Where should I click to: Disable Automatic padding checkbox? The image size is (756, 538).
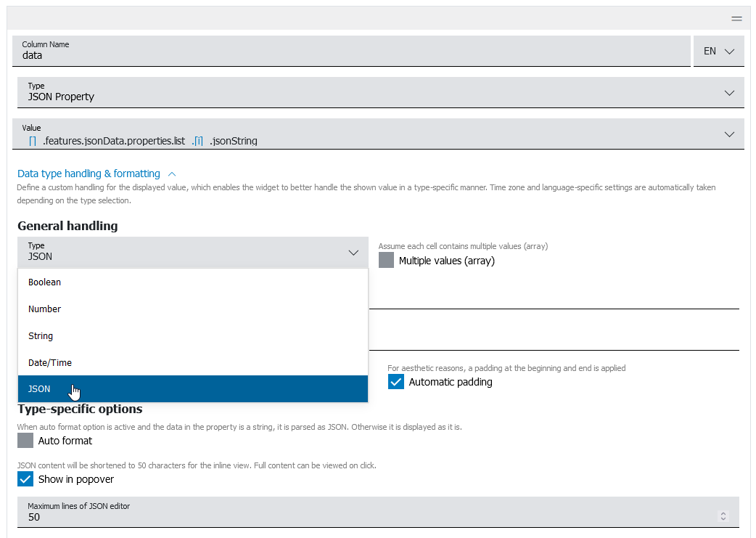(396, 382)
